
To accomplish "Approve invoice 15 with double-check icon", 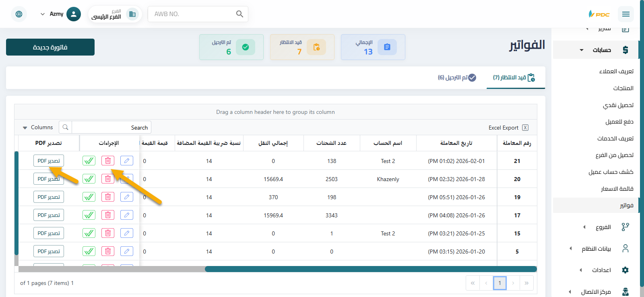I will pos(89,233).
